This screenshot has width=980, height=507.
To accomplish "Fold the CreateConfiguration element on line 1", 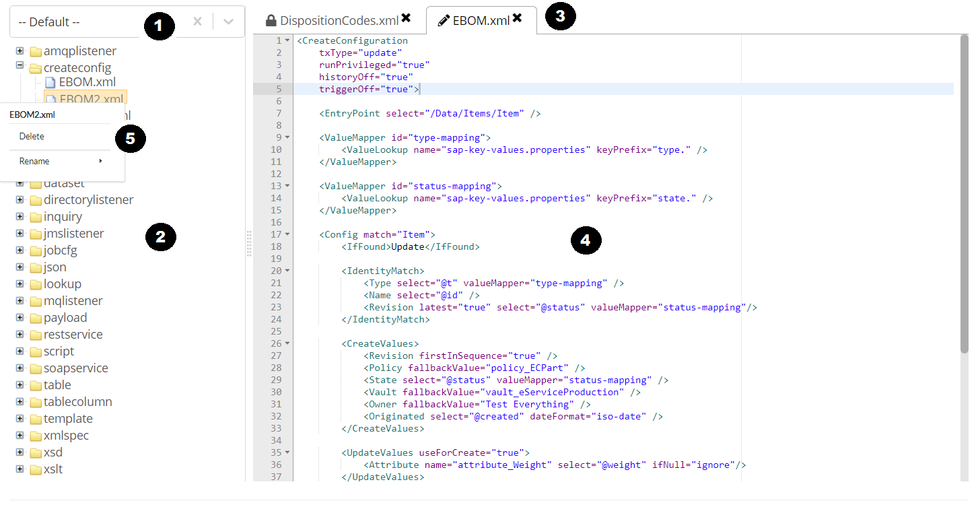I will [287, 40].
